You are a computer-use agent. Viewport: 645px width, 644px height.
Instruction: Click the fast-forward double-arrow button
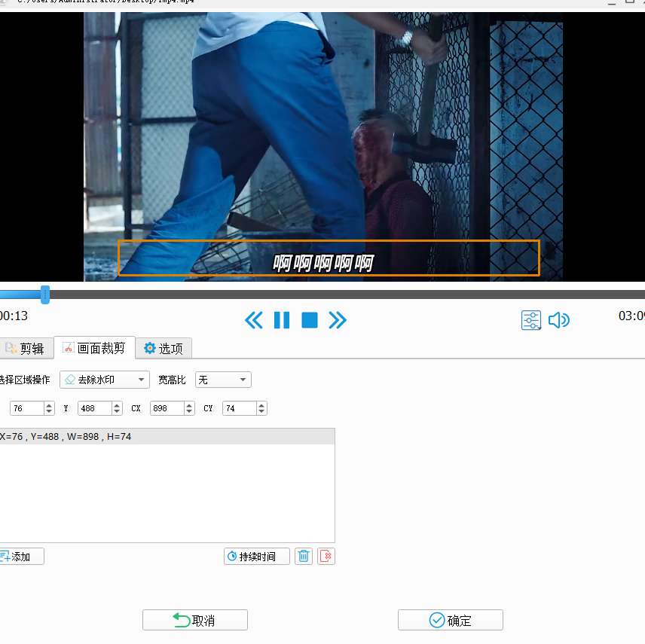click(x=338, y=320)
